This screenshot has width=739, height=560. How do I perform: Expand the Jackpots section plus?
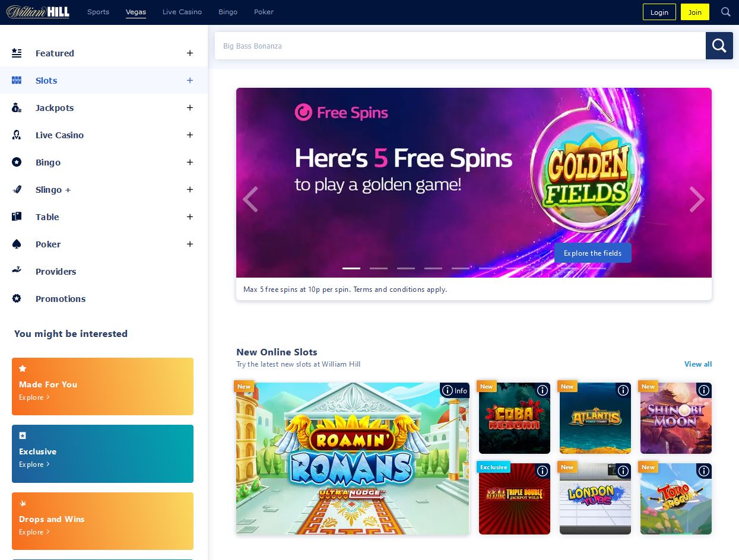190,108
